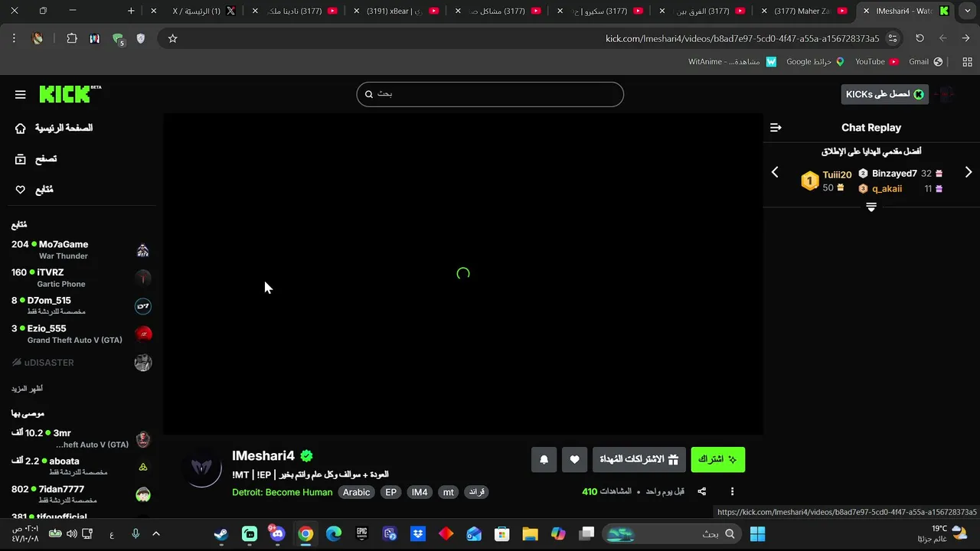Open recommended 3mr channel
The height and width of the screenshot is (551, 980).
click(x=80, y=439)
